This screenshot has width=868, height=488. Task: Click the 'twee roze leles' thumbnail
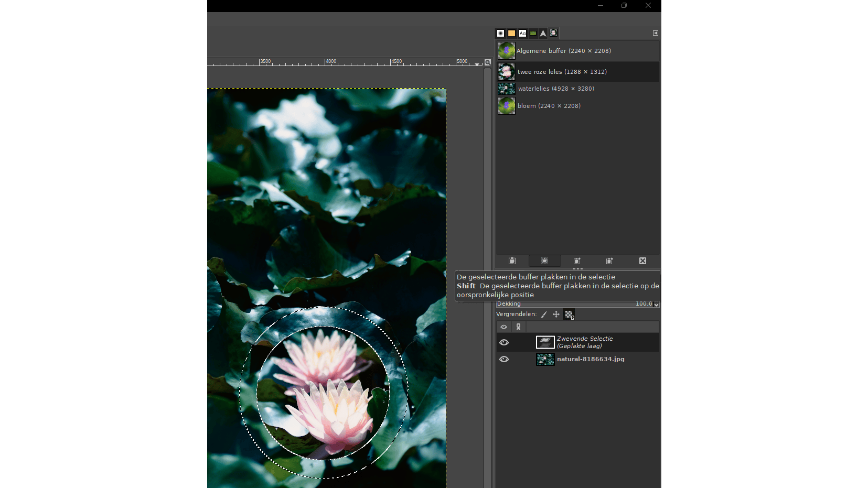[x=506, y=71]
